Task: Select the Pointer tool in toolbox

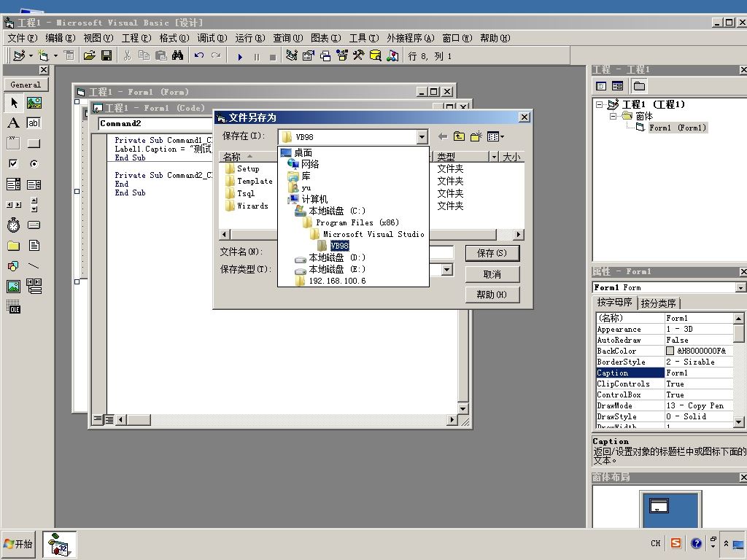Action: pos(14,102)
